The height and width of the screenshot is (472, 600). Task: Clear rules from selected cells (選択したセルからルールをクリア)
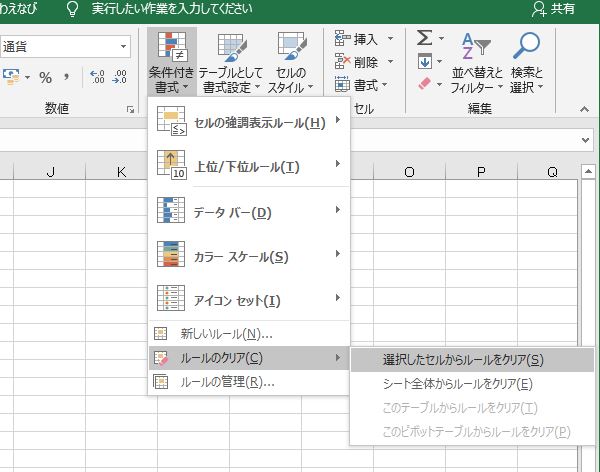tap(472, 359)
